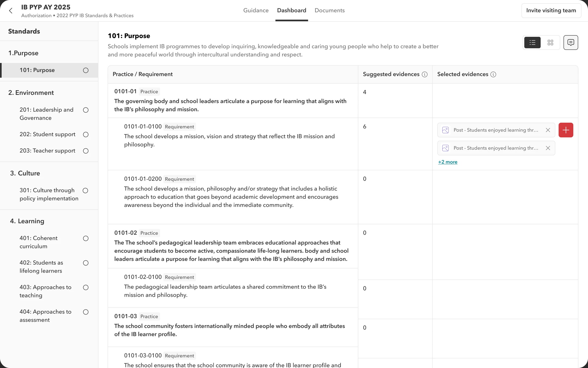588x368 pixels.
Task: Switch to list view layout
Action: 532,43
